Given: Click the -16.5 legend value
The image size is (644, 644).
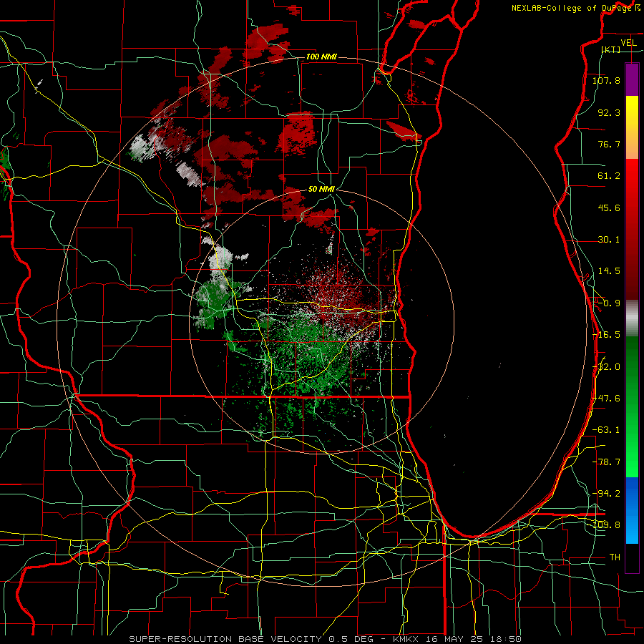Looking at the screenshot, I should 606,335.
